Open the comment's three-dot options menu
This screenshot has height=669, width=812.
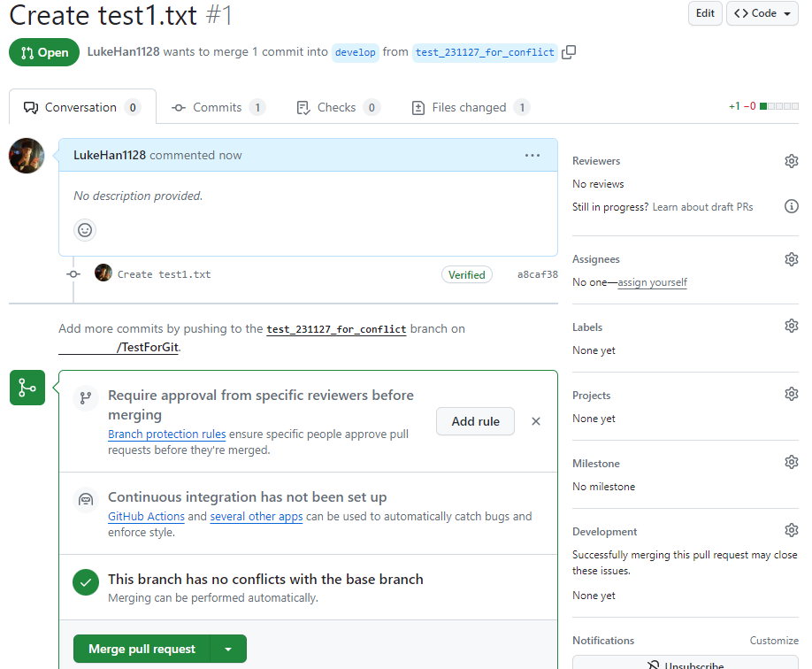(x=532, y=156)
